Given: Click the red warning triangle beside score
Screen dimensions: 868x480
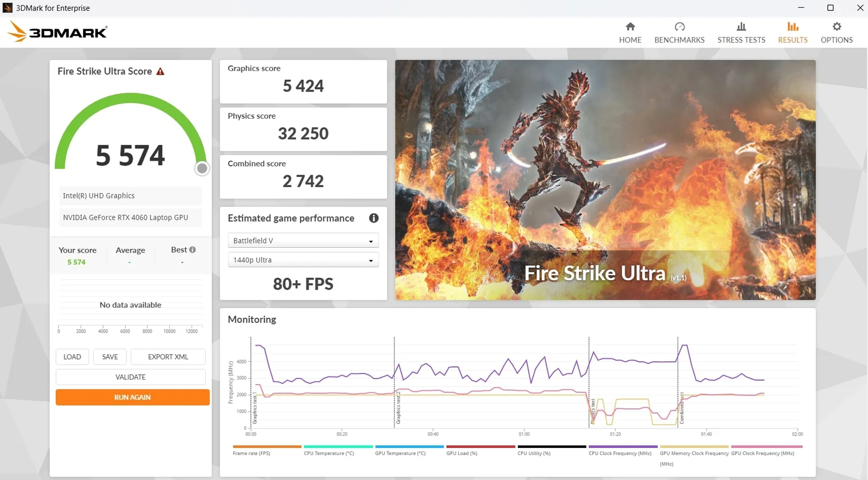Looking at the screenshot, I should 161,72.
